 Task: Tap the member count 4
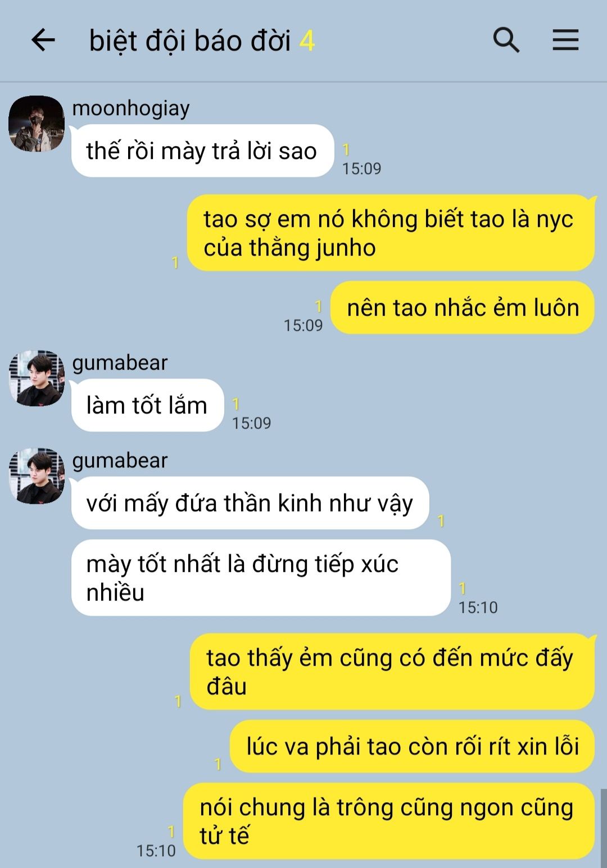[307, 41]
